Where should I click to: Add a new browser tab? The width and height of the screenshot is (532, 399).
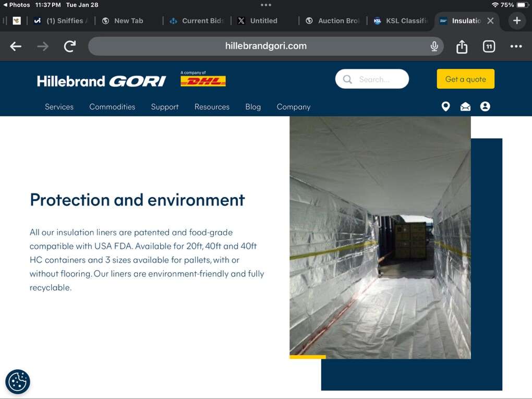516,21
